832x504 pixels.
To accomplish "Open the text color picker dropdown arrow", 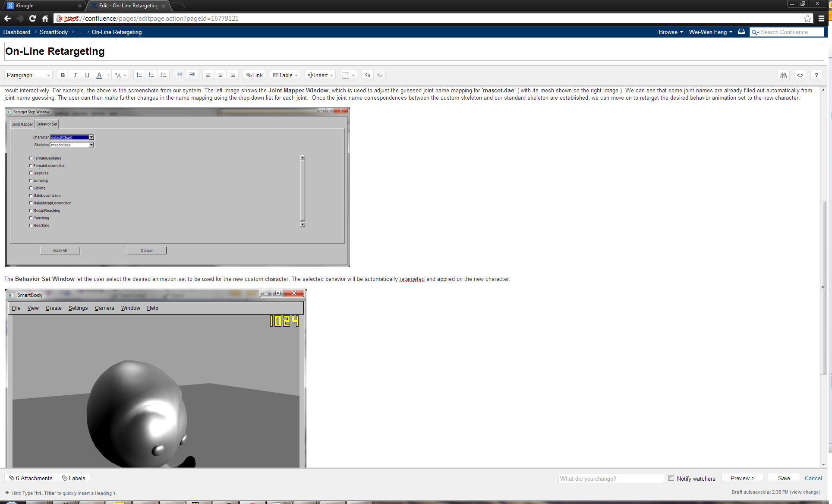I will 108,75.
